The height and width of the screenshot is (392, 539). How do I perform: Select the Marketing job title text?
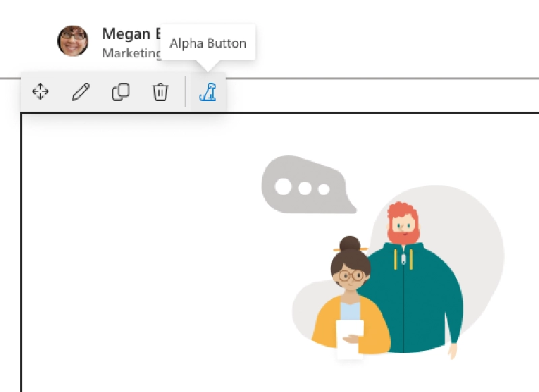click(x=131, y=53)
